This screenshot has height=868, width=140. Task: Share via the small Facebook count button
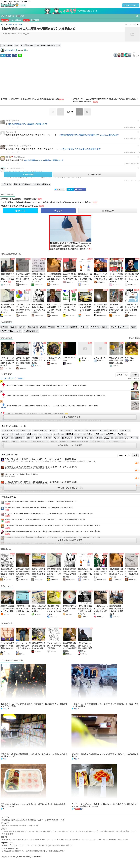[x=15, y=55]
